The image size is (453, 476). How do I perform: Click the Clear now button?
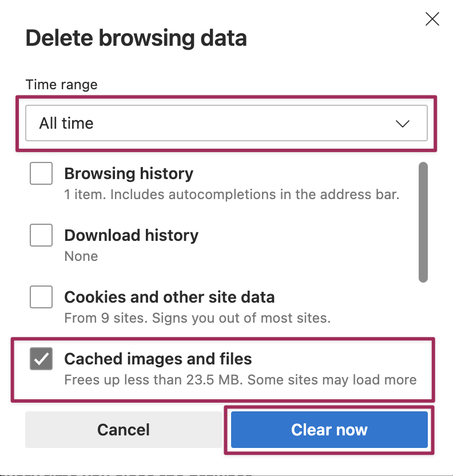pos(329,430)
